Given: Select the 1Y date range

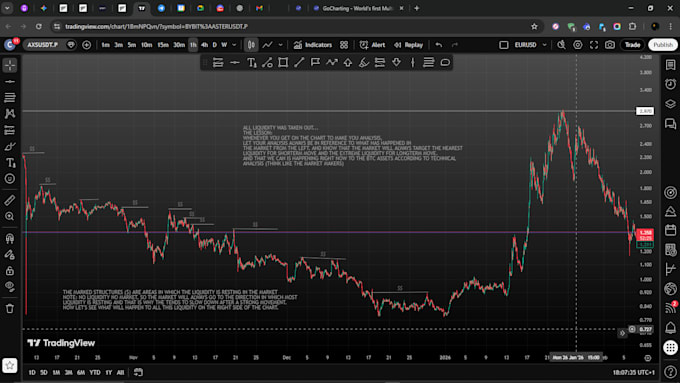Looking at the screenshot, I should [108, 372].
